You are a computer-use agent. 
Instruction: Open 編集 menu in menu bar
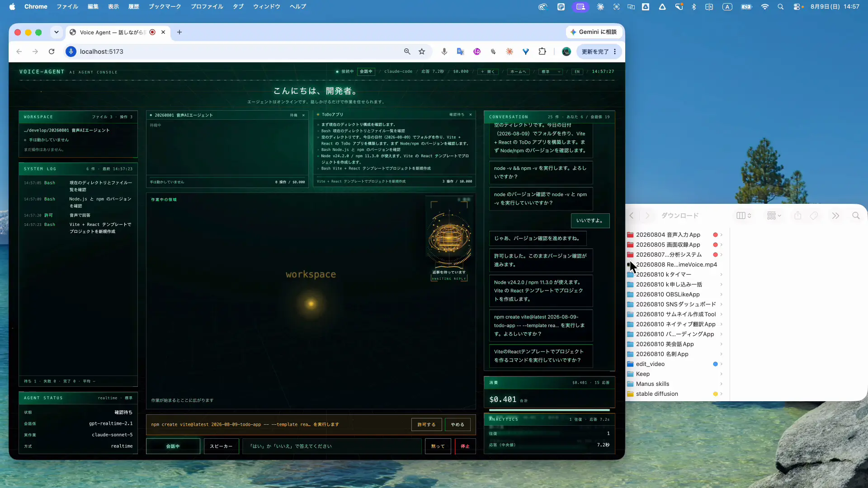tap(93, 6)
